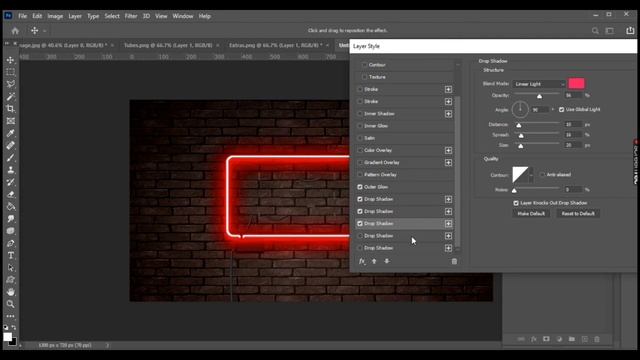Click the new group folder icon in Layers panel
Viewport: 640px width, 360px height.
572,339
